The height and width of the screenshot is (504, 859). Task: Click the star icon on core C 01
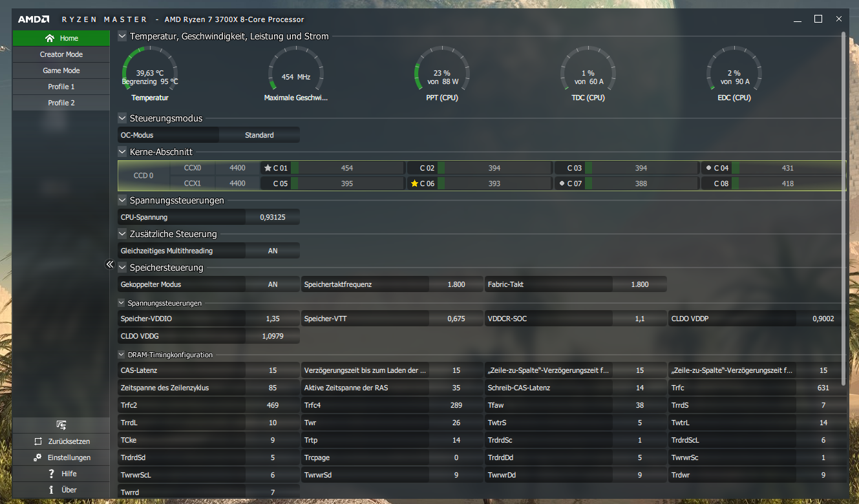point(268,168)
